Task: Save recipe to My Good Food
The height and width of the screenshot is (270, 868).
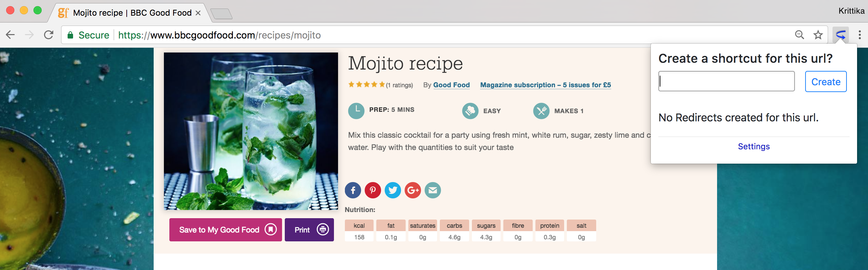Action: 225,230
